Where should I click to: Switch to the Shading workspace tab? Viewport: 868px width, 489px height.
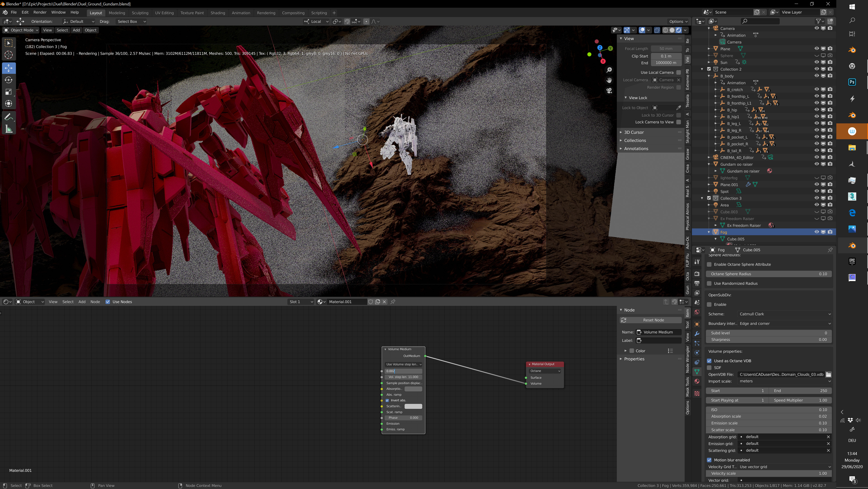218,13
